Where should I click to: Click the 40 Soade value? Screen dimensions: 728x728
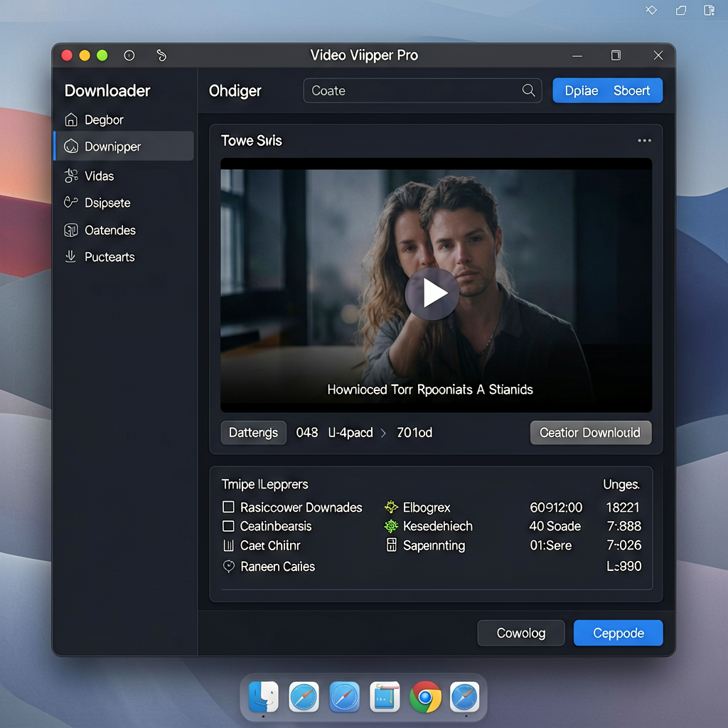click(x=555, y=526)
